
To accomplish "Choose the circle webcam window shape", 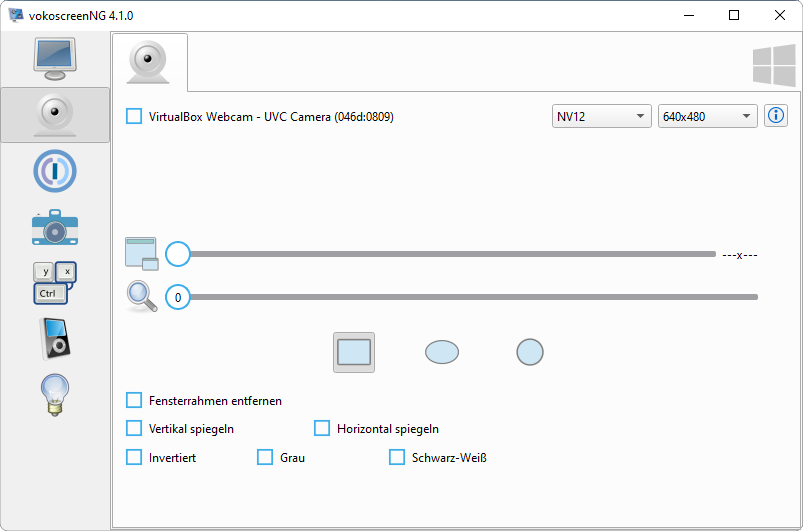I will point(530,352).
